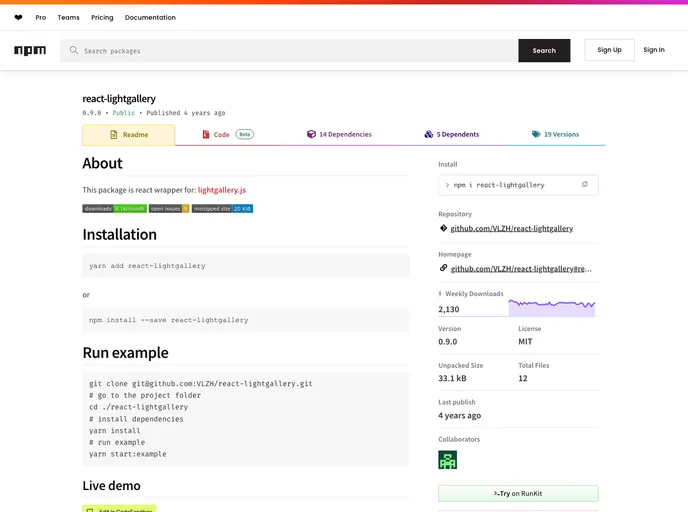The width and height of the screenshot is (688, 512).
Task: Open the 14 Dependencies tab
Action: point(339,134)
